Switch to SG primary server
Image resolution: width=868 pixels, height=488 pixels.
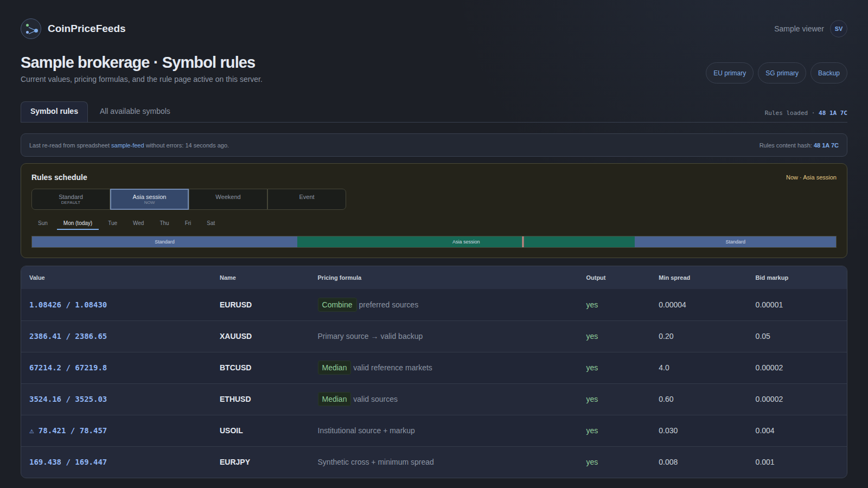782,73
